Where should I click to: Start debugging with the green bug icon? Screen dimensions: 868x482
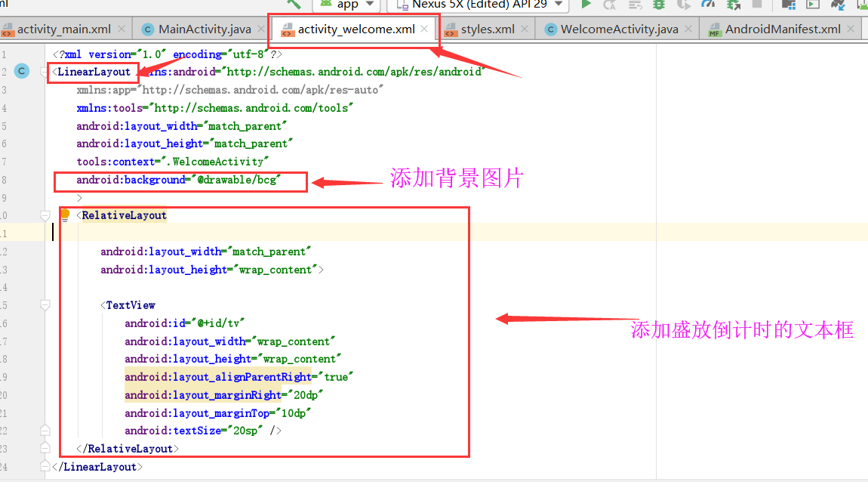tap(659, 5)
